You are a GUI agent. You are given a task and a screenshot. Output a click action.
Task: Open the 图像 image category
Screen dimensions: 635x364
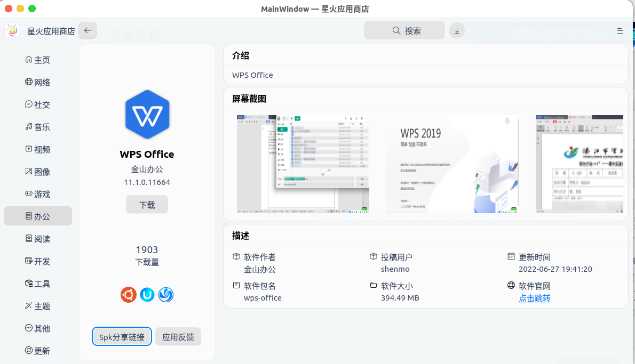tap(38, 172)
